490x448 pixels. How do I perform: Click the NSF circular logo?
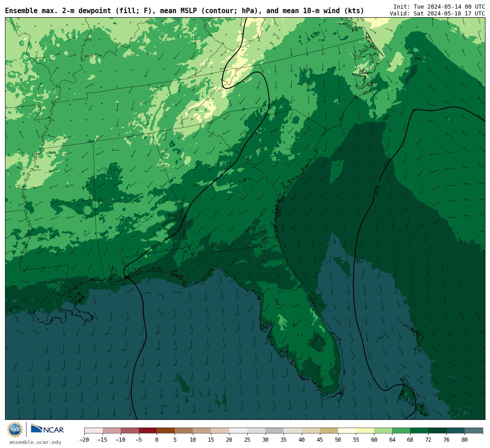[15, 429]
